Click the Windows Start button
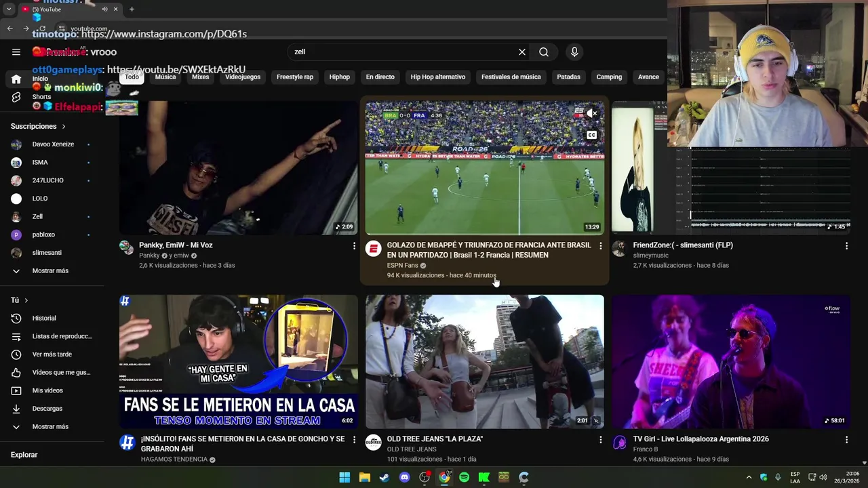Screen dimensions: 868x488 tap(344, 477)
